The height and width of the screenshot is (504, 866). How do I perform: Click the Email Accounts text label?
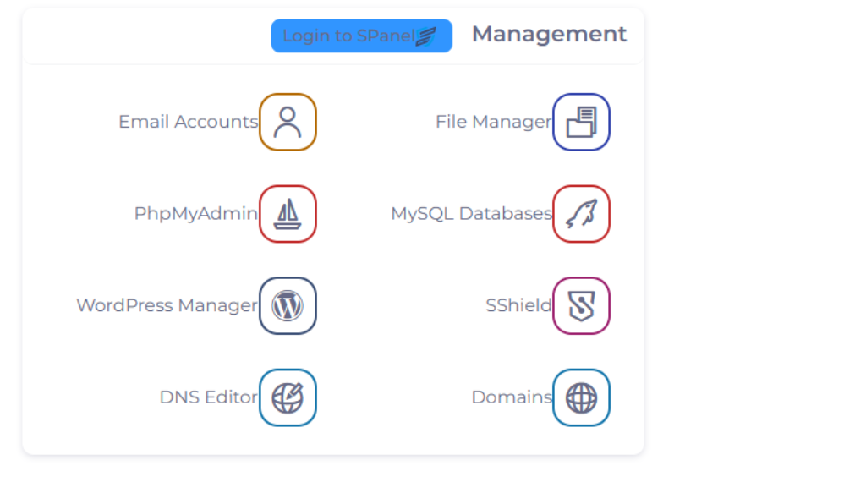189,122
